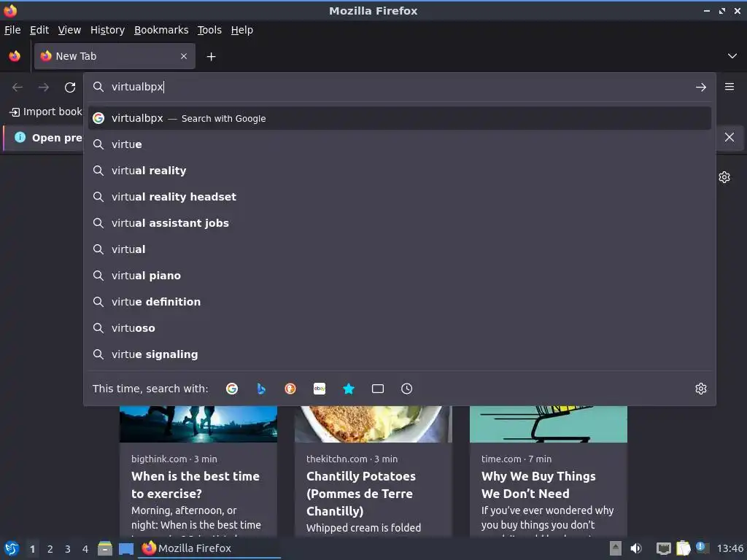Viewport: 747px width, 560px height.
Task: Open the View menu
Action: click(69, 30)
